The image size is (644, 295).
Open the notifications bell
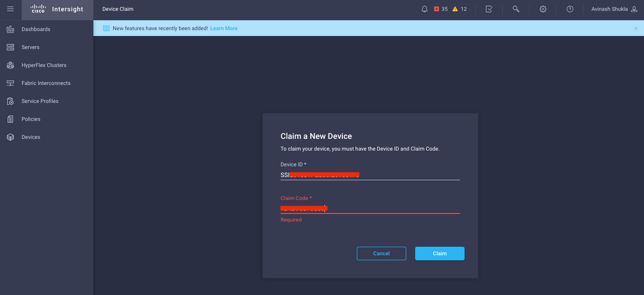point(425,9)
